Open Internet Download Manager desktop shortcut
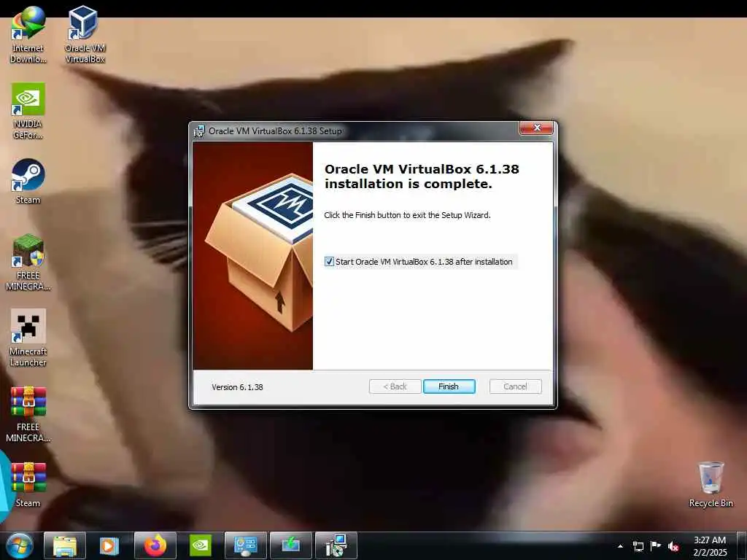The height and width of the screenshot is (560, 747). pos(28,34)
